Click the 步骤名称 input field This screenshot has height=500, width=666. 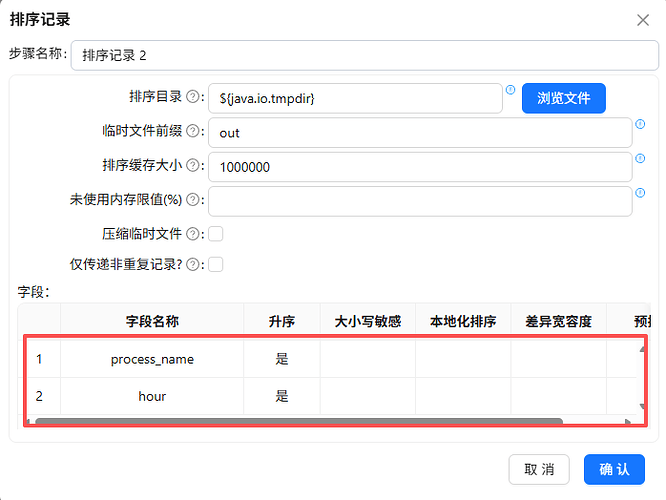364,55
